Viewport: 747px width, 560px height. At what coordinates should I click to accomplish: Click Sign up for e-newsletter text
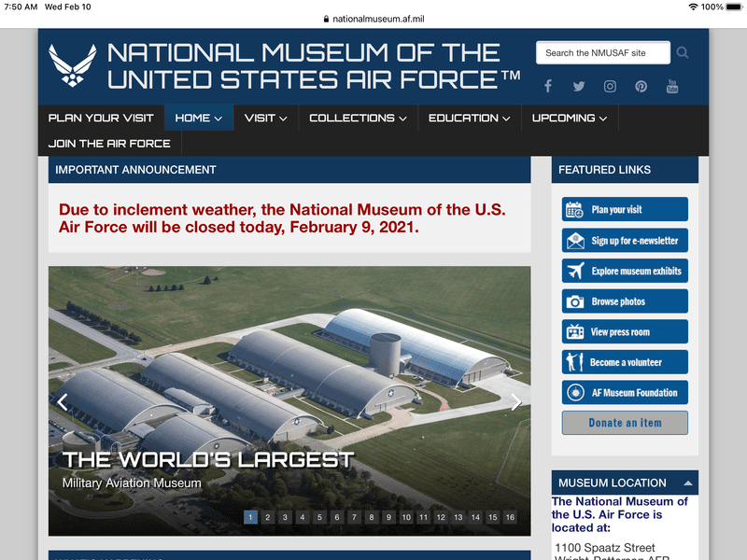[635, 241]
